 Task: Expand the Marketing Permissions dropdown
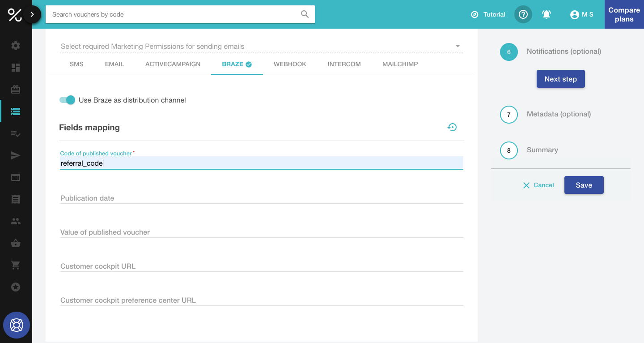pyautogui.click(x=457, y=46)
